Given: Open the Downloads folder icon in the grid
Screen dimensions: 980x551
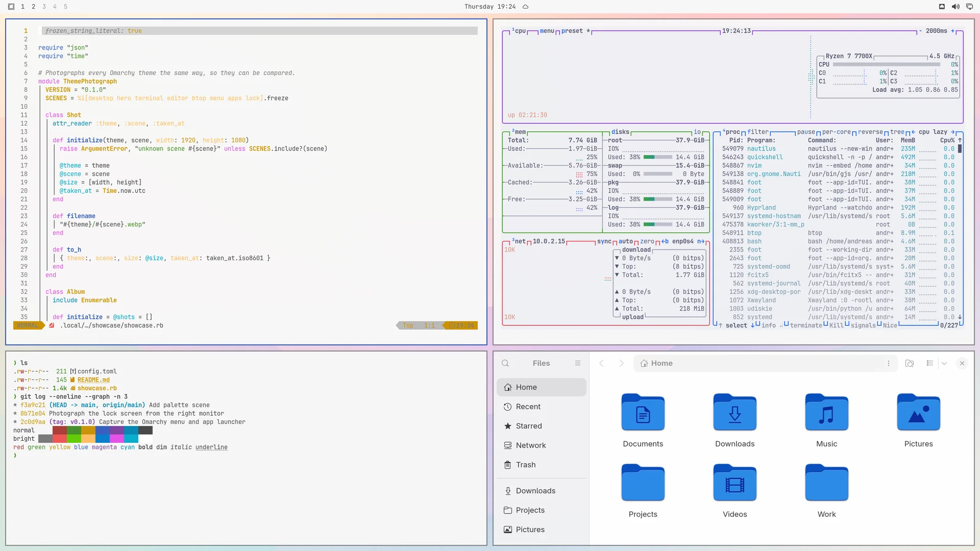Looking at the screenshot, I should (x=735, y=420).
